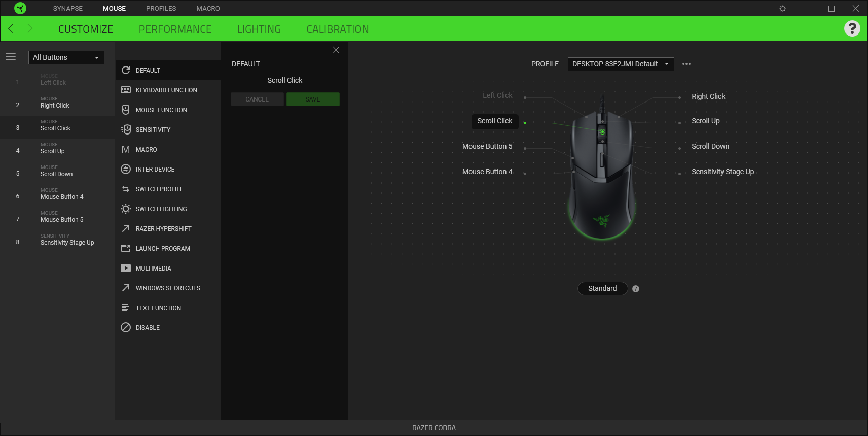The height and width of the screenshot is (436, 868).
Task: Select button 6 Mouse Button 4 row
Action: coord(58,196)
